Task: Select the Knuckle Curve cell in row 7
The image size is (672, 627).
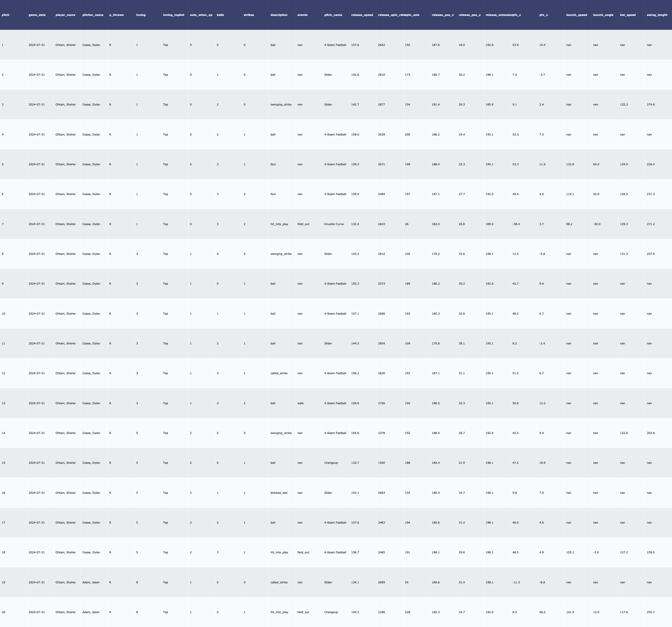Action: click(334, 224)
